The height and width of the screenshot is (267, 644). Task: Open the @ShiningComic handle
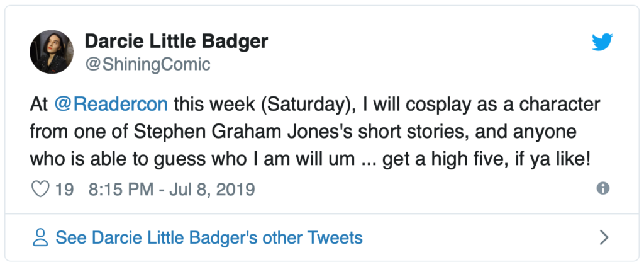click(147, 64)
